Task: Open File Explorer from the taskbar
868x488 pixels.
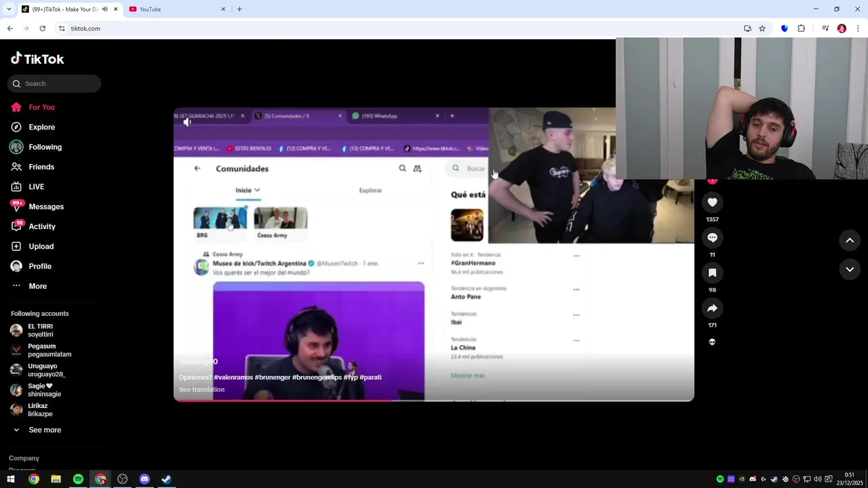Action: click(x=56, y=479)
